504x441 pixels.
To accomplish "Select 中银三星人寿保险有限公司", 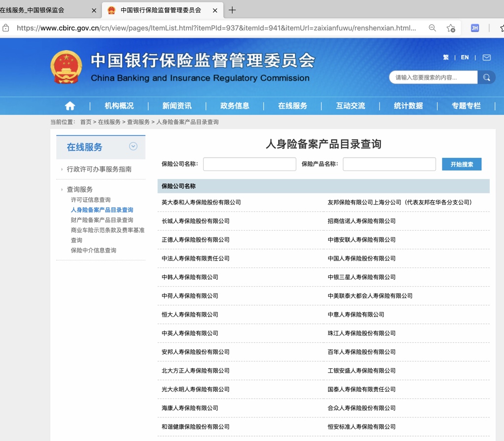I will point(362,277).
